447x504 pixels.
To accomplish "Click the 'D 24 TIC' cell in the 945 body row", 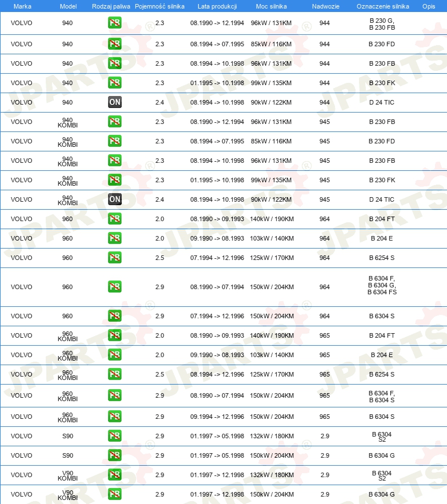I will click(382, 199).
